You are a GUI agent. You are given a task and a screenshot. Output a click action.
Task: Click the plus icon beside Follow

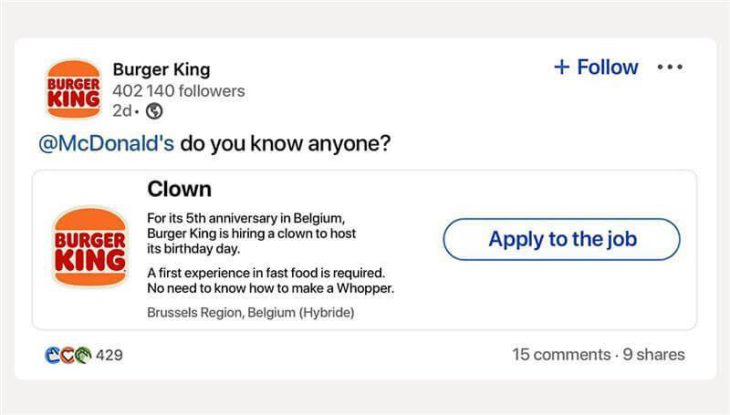(562, 67)
